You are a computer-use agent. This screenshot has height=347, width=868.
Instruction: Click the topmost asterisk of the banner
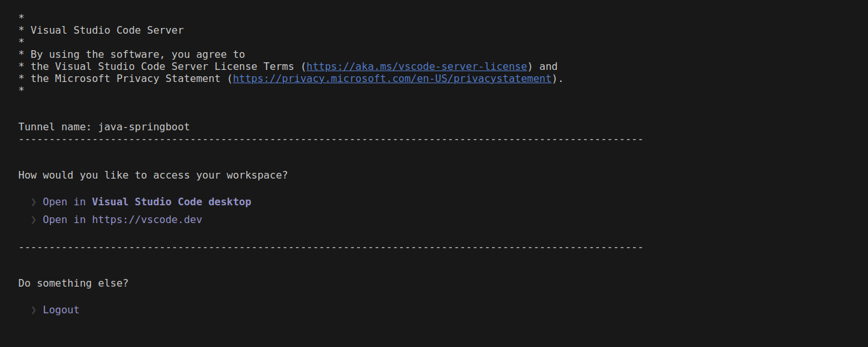[22, 18]
